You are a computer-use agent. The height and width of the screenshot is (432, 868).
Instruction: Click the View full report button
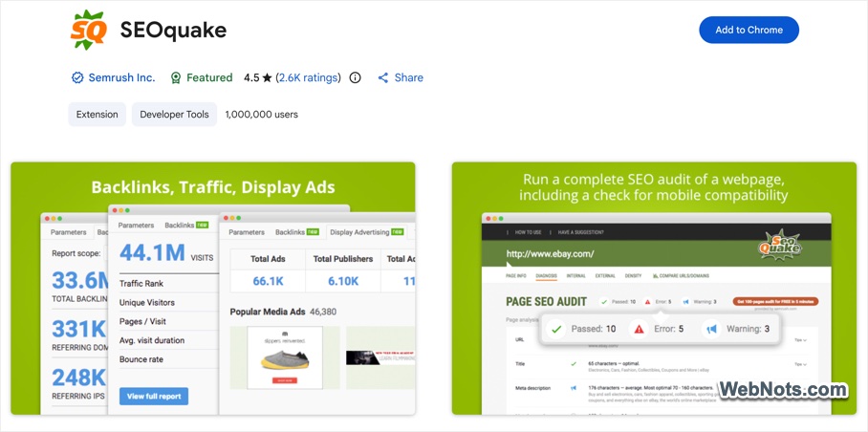tap(154, 396)
